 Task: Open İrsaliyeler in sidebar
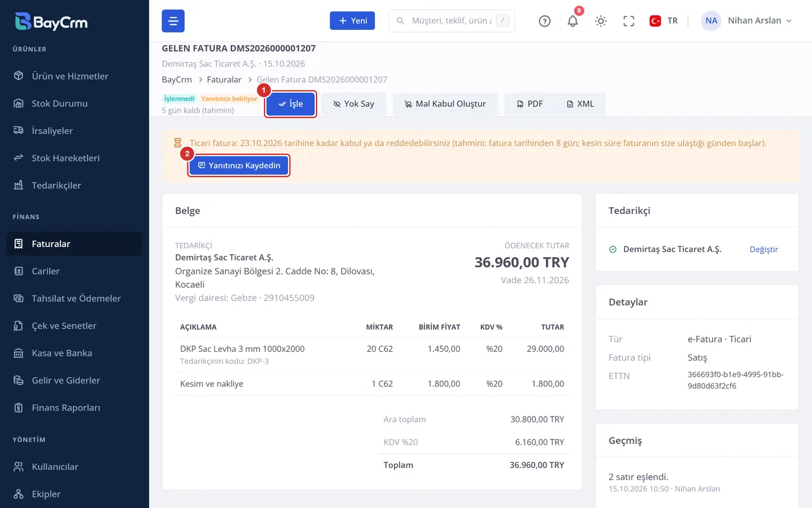point(74,131)
